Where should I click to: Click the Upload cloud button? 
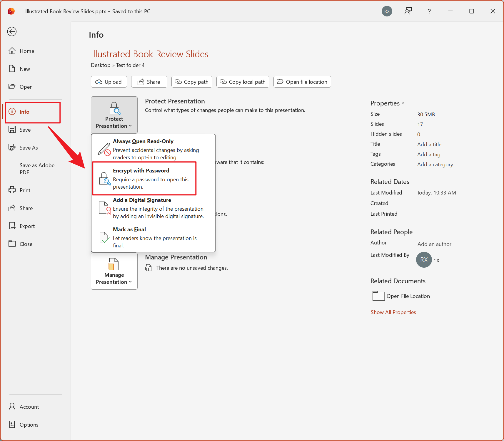tap(109, 82)
